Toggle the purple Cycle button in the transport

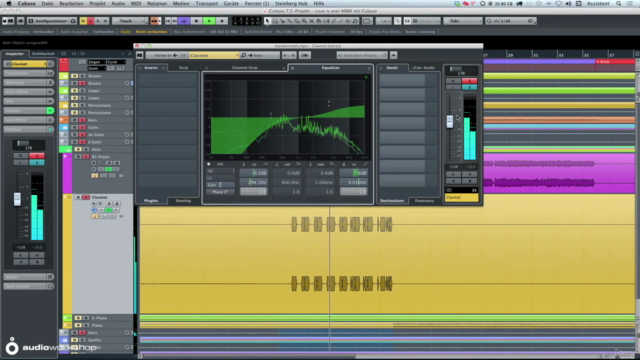click(x=184, y=21)
